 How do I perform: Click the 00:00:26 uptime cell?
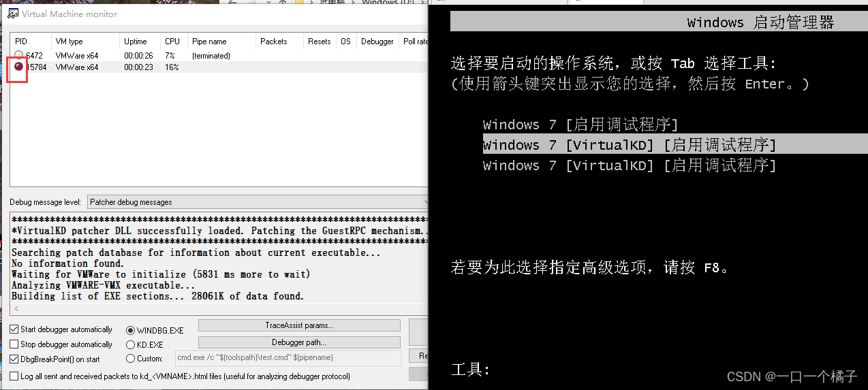tap(138, 56)
